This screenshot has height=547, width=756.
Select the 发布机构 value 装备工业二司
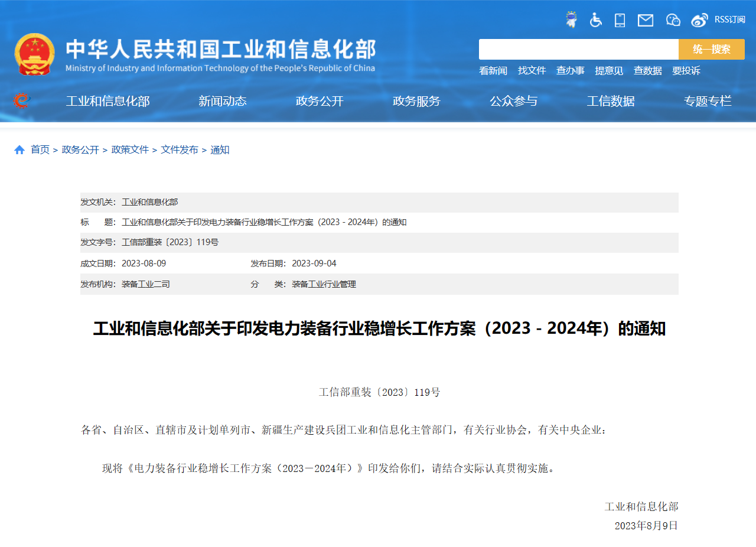coord(146,284)
